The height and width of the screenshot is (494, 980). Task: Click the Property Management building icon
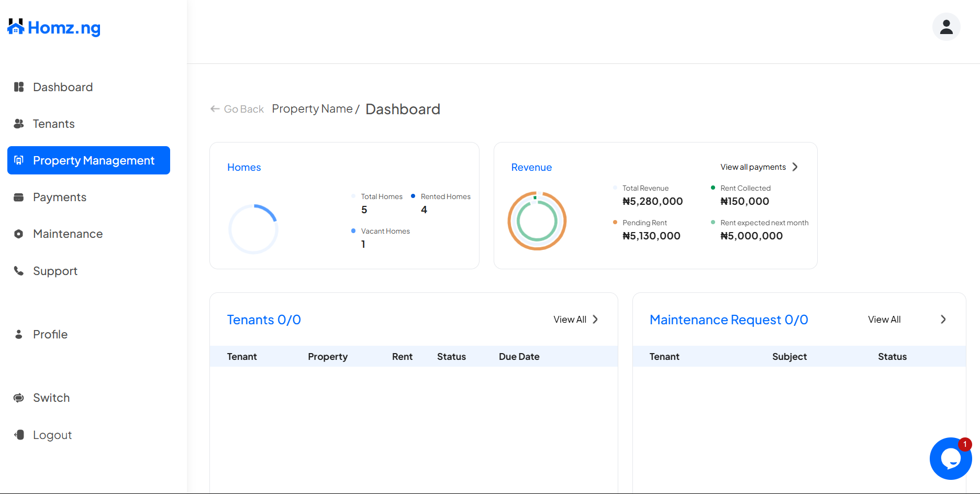(19, 160)
